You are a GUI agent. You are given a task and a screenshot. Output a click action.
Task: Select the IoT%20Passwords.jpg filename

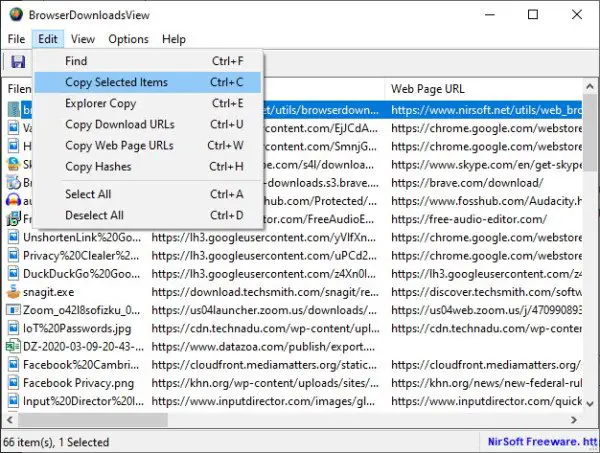pyautogui.click(x=77, y=328)
